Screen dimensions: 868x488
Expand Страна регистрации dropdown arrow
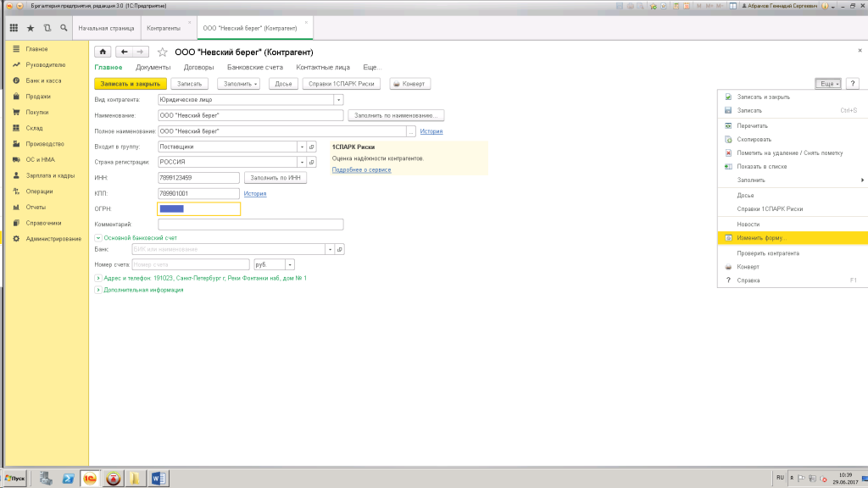tap(302, 162)
